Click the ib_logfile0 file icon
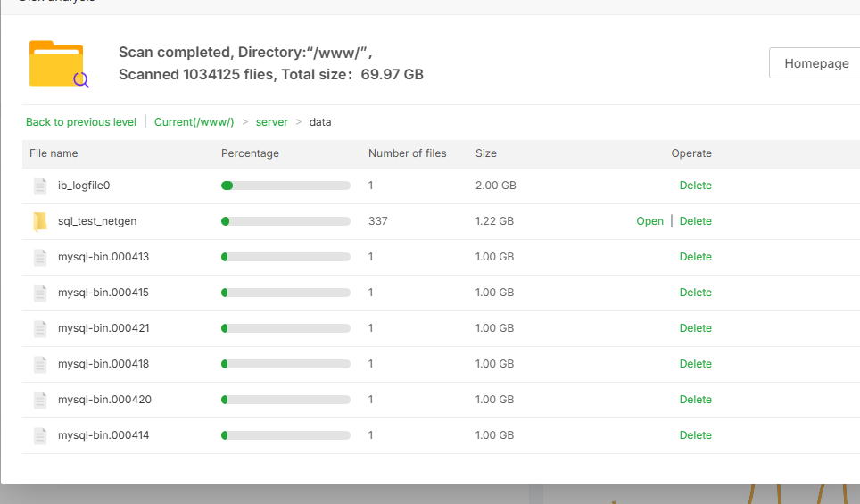860x504 pixels. coord(39,186)
